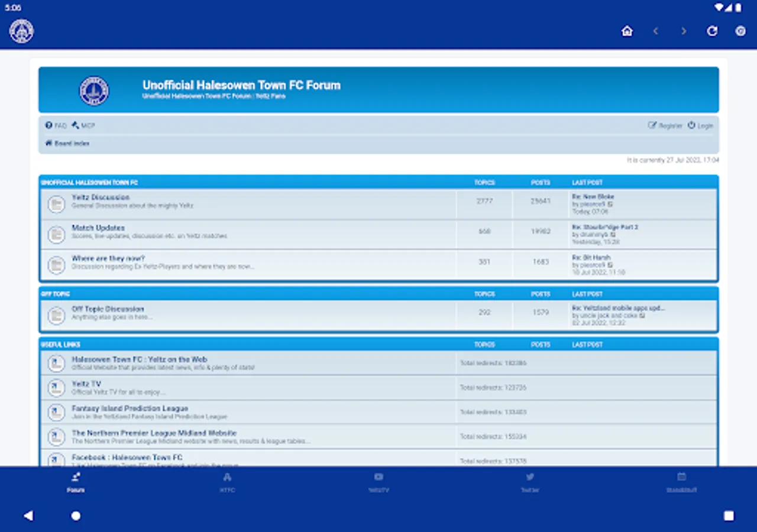Click the current date and time text
Image resolution: width=757 pixels, height=532 pixels.
point(673,160)
